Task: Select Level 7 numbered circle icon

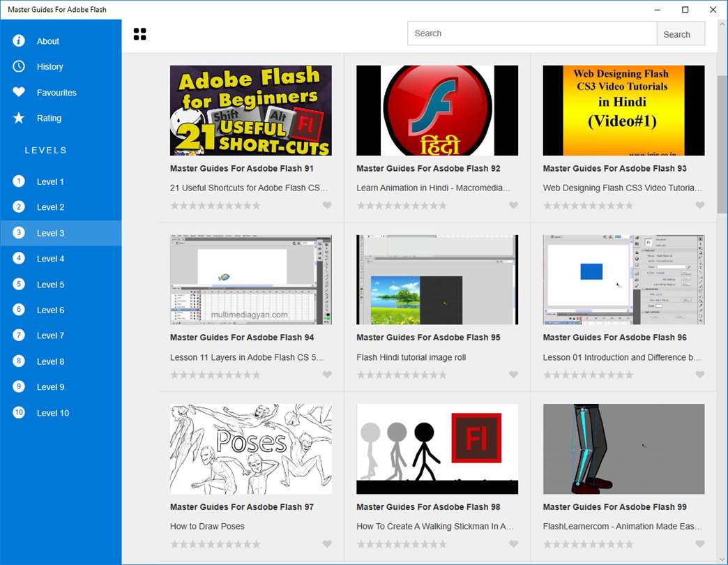Action: click(19, 335)
